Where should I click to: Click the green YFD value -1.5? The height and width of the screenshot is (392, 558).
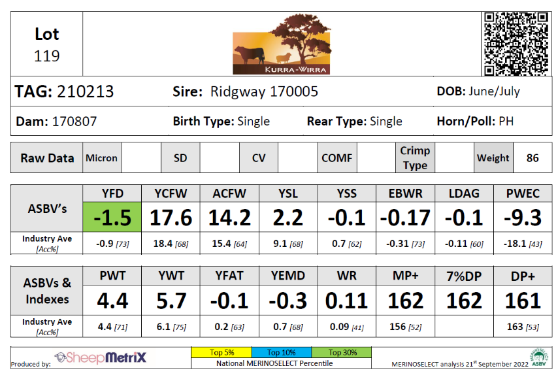tap(112, 217)
